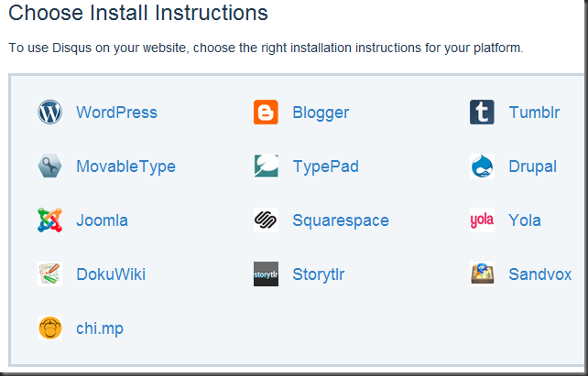The image size is (588, 376).
Task: Click the orange chi.mp monkey icon
Action: point(49,328)
